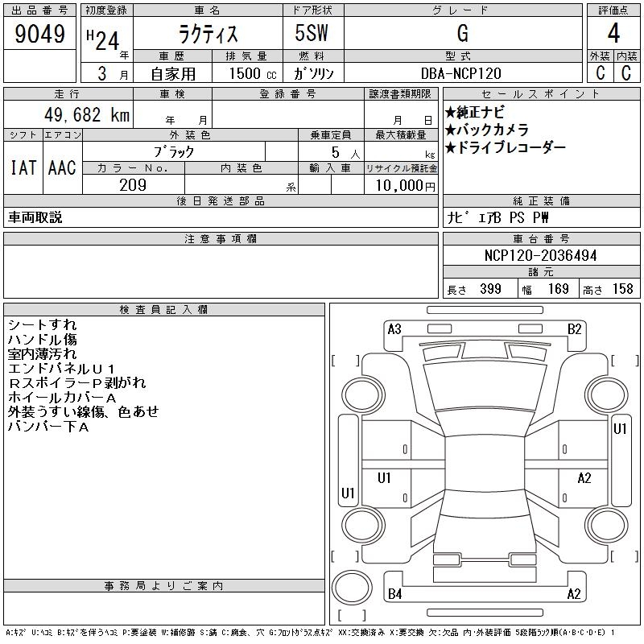This screenshot has width=644, height=644.
Task: Click inspector note エンドパネルU1
Action: (62, 369)
